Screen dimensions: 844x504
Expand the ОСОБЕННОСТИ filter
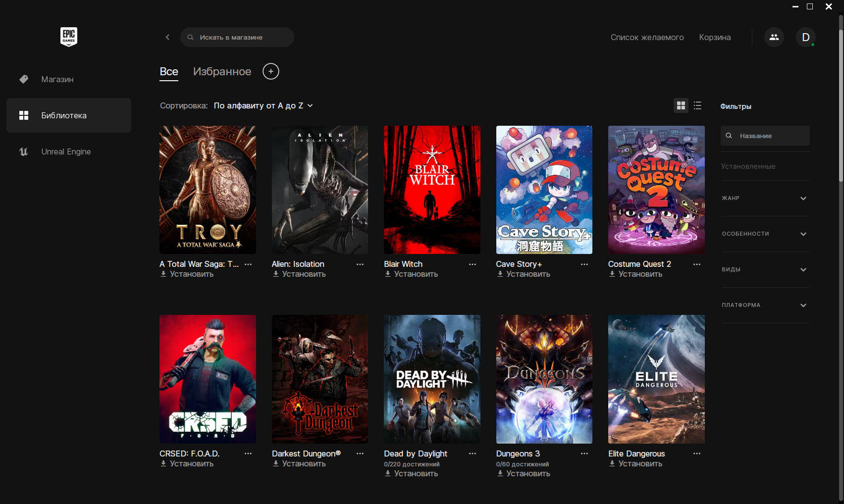tap(765, 234)
